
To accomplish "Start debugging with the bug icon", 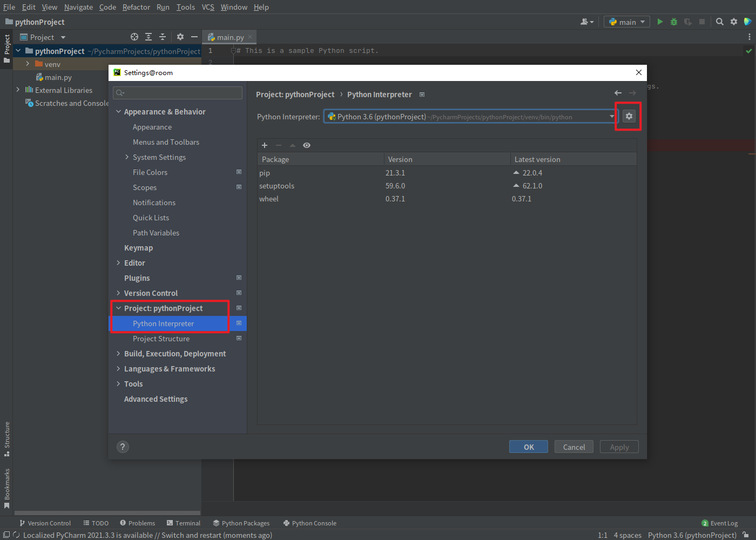I will point(674,22).
